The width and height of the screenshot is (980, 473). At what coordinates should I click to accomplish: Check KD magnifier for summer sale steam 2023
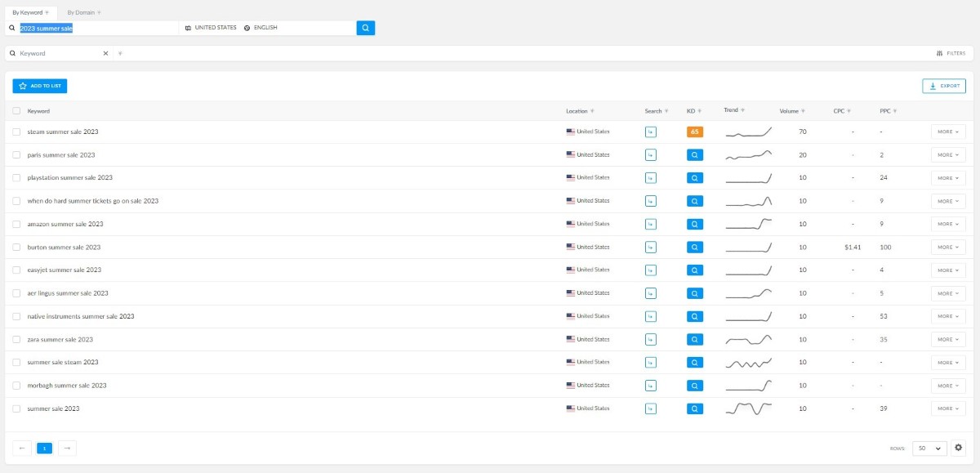pyautogui.click(x=695, y=362)
